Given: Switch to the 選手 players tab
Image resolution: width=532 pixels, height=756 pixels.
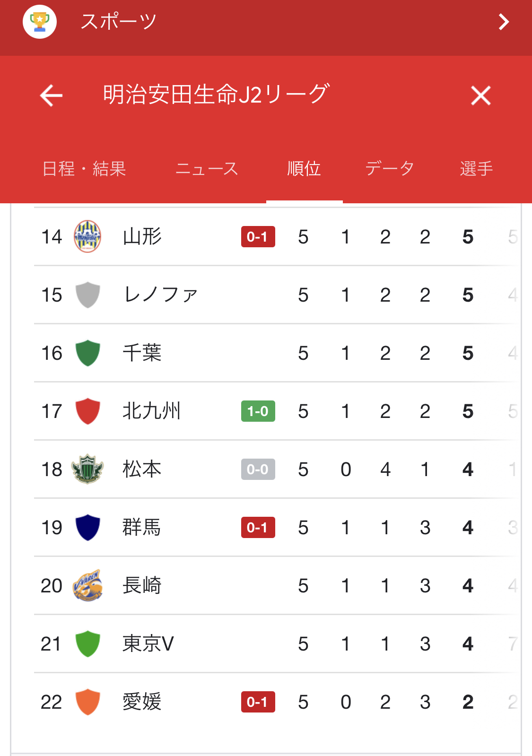Looking at the screenshot, I should tap(476, 169).
